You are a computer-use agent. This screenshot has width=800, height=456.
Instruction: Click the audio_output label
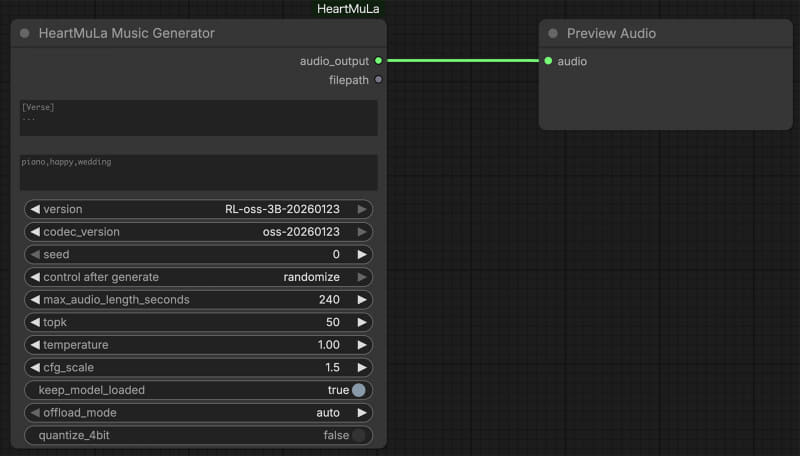coord(334,61)
